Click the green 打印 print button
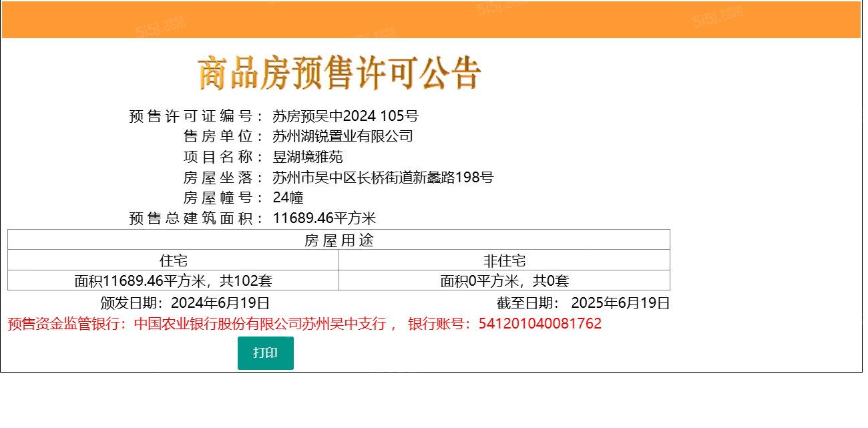The width and height of the screenshot is (868, 428). click(265, 353)
